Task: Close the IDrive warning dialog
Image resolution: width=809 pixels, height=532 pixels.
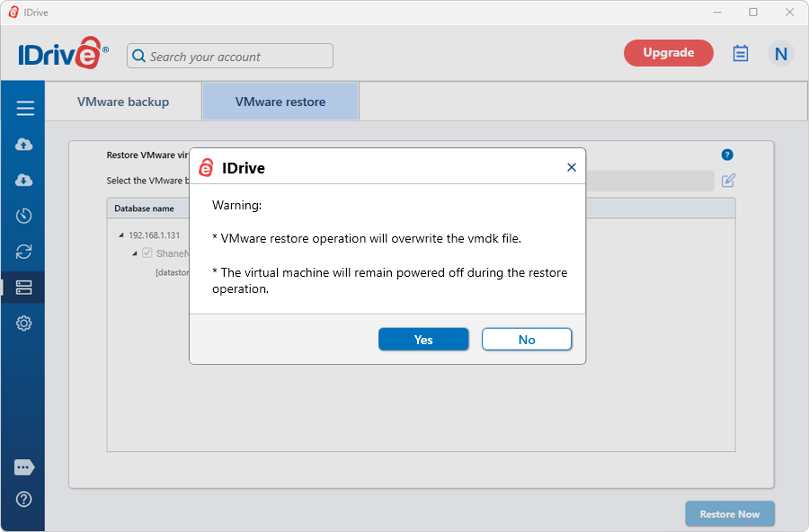Action: [571, 167]
